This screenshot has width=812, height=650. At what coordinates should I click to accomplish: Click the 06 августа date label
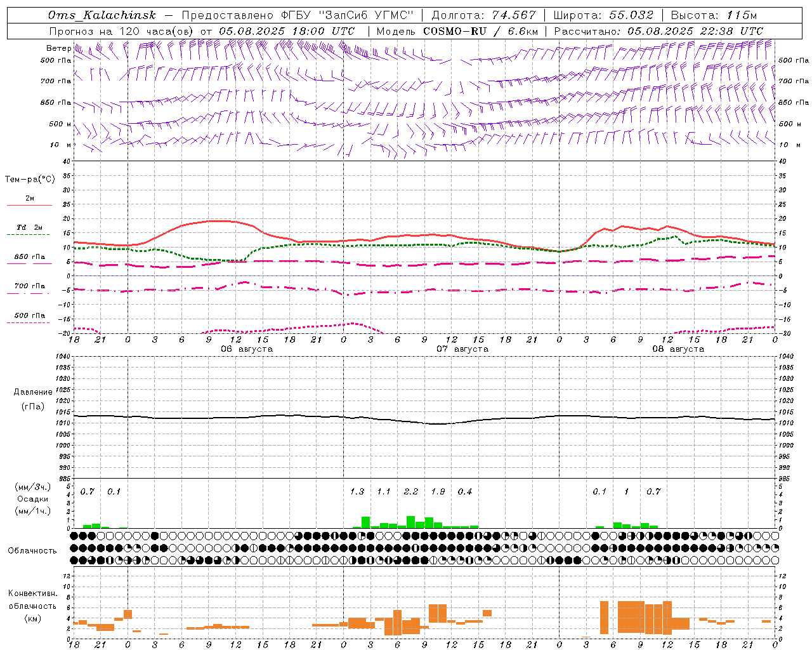pyautogui.click(x=247, y=349)
